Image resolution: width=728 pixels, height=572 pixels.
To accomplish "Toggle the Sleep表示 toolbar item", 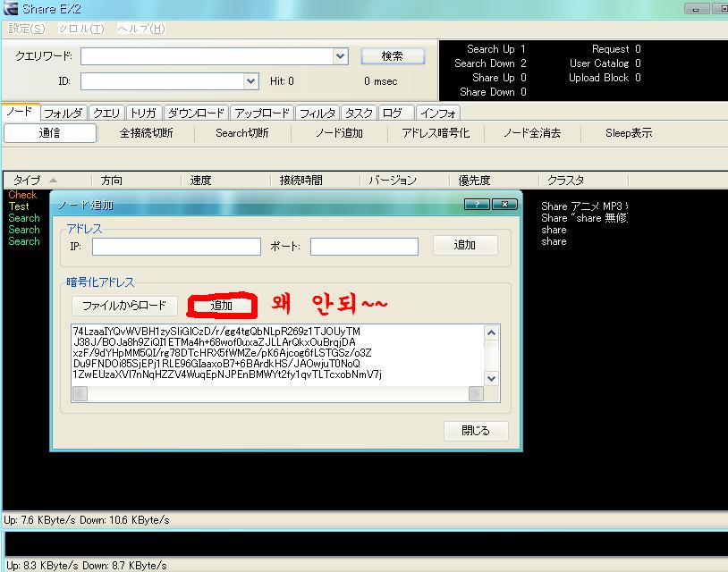I will tap(629, 133).
